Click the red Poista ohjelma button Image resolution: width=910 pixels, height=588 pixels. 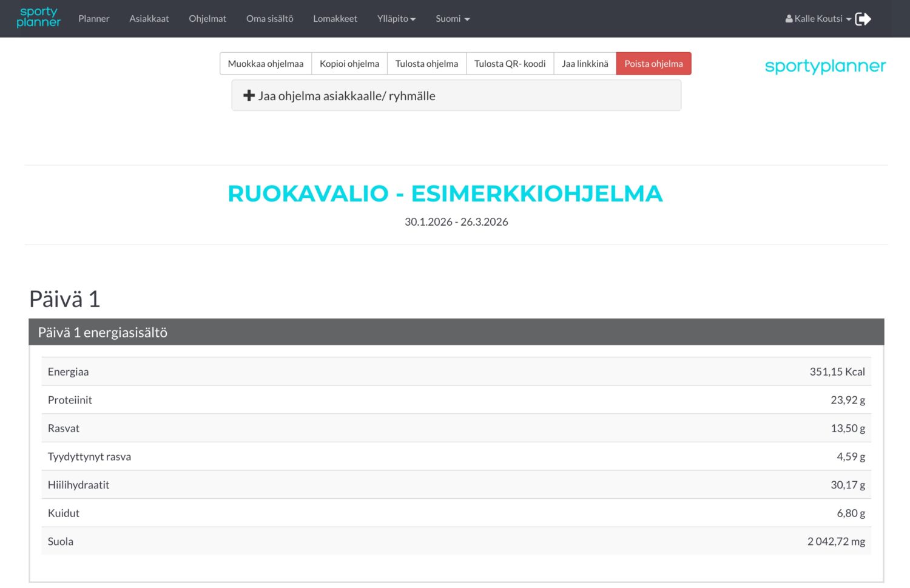[653, 63]
